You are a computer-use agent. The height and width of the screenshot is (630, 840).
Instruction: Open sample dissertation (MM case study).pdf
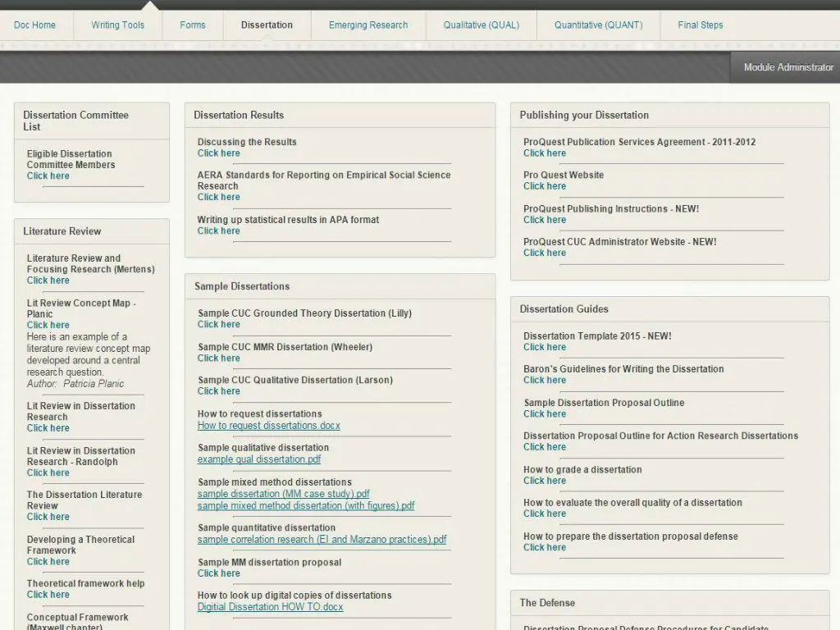(283, 494)
